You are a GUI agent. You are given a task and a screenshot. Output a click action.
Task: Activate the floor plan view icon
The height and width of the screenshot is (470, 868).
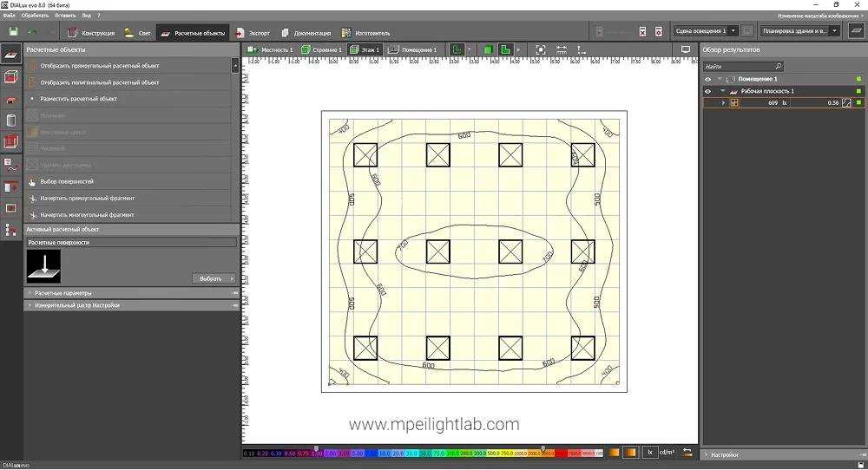click(x=505, y=49)
